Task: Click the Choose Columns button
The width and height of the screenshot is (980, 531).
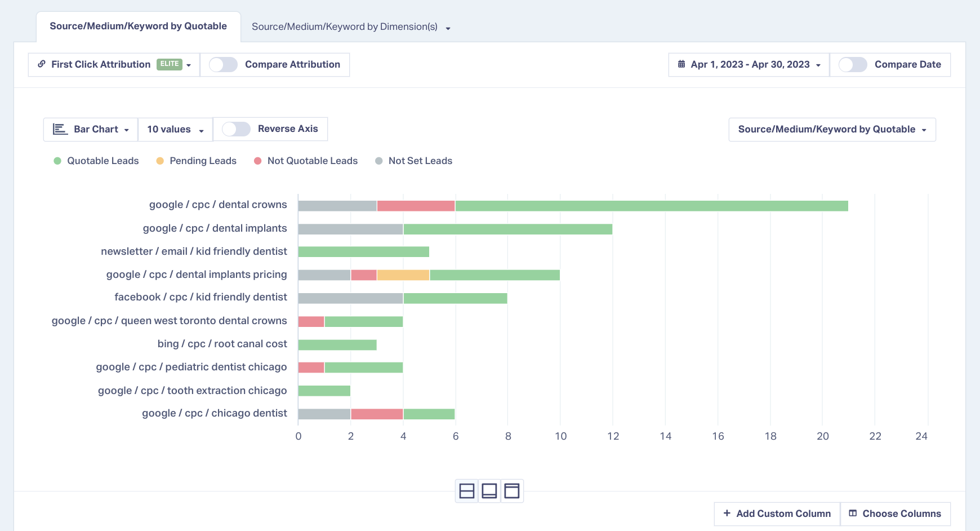Action: [896, 514]
